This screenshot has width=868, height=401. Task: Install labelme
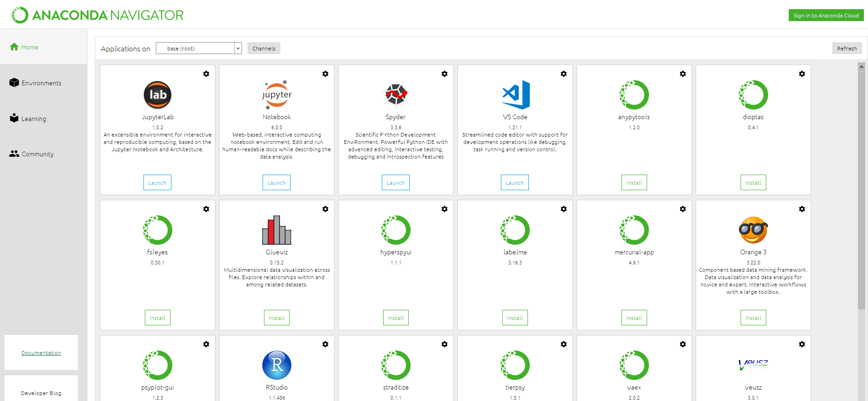(515, 318)
